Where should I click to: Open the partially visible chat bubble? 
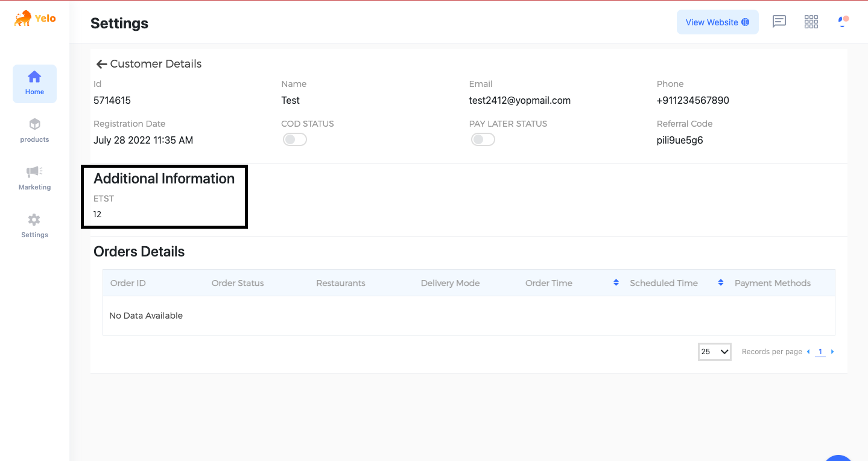point(838,457)
